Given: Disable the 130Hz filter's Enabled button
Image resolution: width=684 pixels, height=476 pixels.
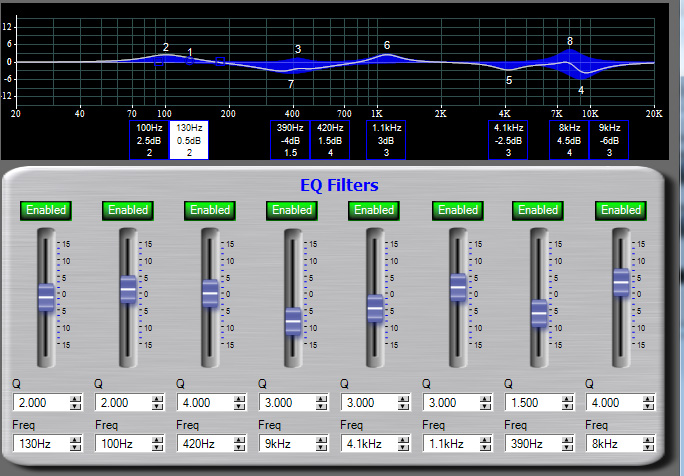Looking at the screenshot, I should (x=46, y=210).
